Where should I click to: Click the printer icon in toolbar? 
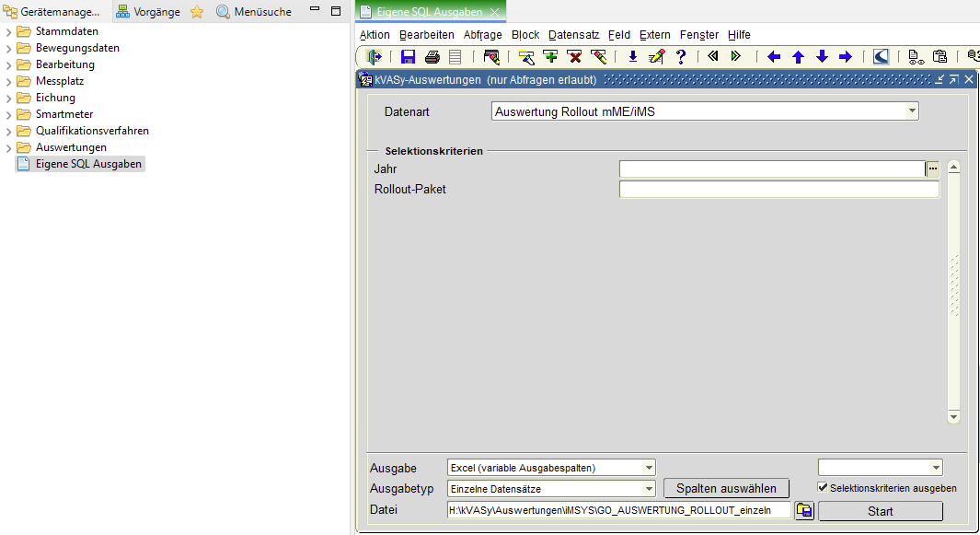coord(432,57)
